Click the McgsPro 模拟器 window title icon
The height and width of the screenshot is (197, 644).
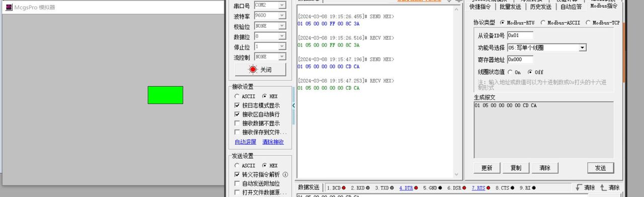pyautogui.click(x=9, y=8)
